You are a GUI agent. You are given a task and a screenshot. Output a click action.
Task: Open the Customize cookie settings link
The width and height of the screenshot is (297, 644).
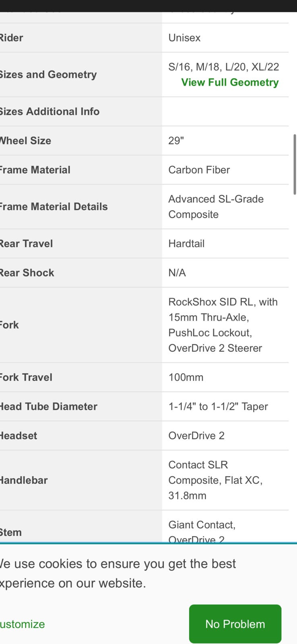(x=22, y=624)
